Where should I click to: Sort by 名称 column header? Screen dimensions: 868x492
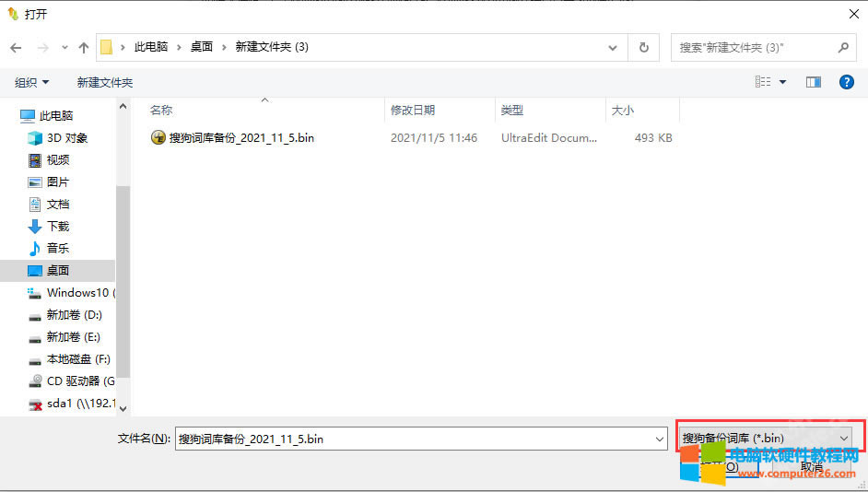[161, 111]
